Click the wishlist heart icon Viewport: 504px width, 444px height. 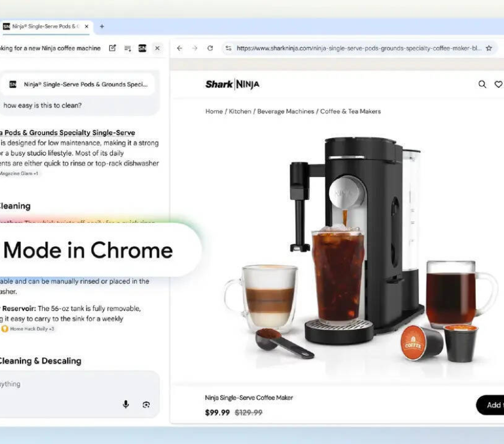[498, 85]
